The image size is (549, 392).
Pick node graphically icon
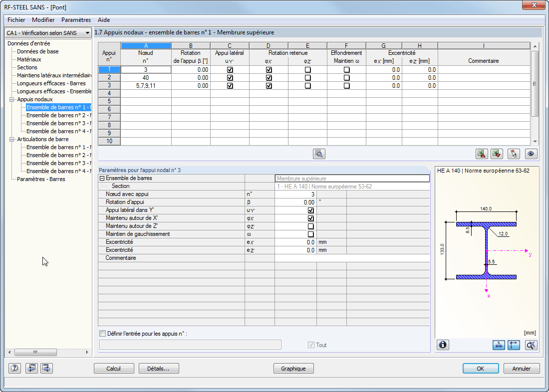tap(514, 154)
